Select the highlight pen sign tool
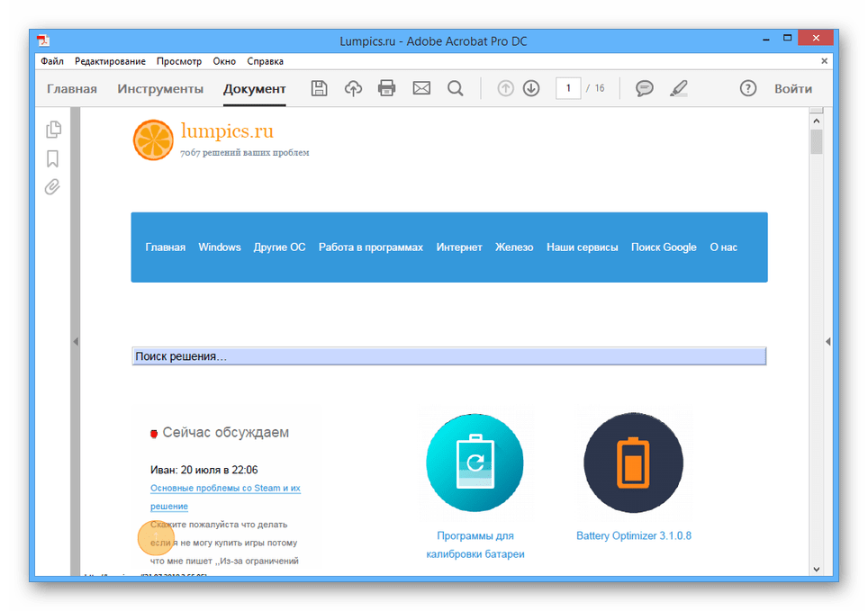This screenshot has height=611, width=868. (x=678, y=88)
